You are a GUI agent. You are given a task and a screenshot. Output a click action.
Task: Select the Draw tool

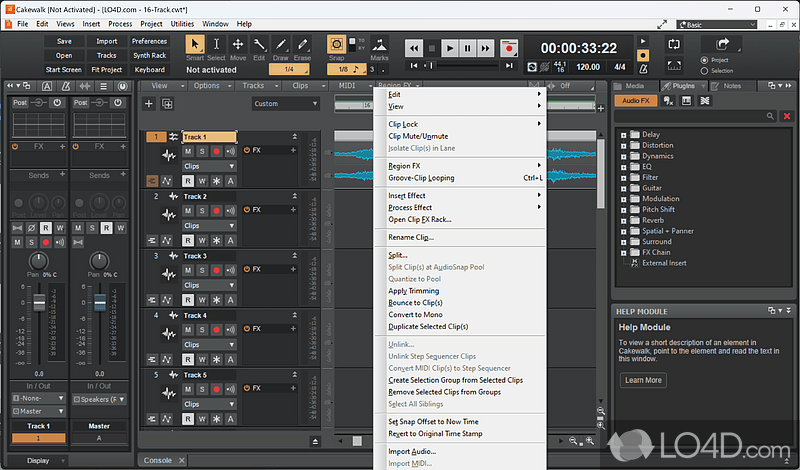(x=281, y=44)
